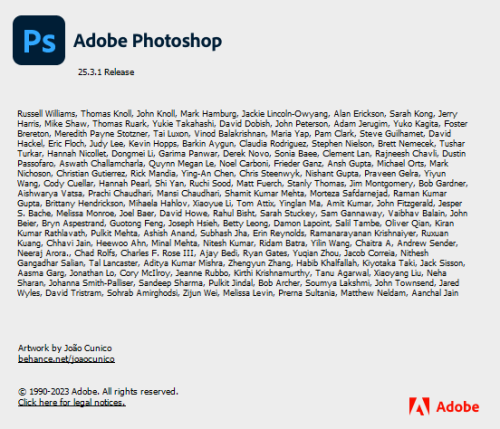Click the red Adobe wordmark text
This screenshot has width=500, height=429.
click(458, 407)
